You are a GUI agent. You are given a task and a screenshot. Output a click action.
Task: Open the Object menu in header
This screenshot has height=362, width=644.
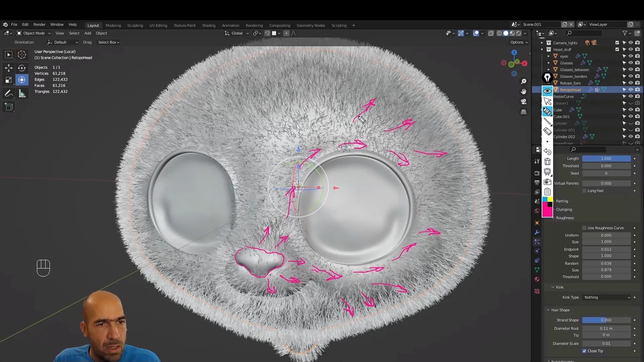point(101,33)
